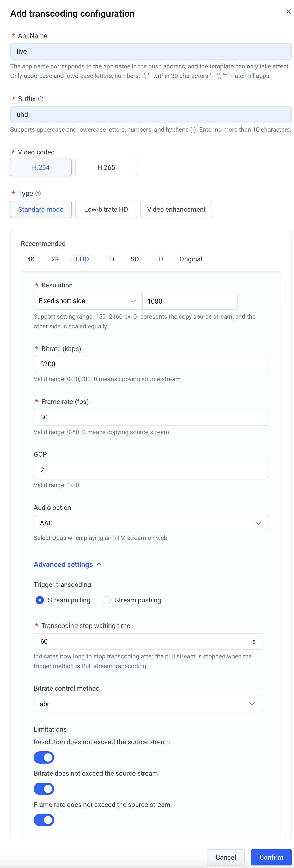Toggle Resolution does not exceed source stream
This screenshot has width=294, height=868.
[44, 757]
